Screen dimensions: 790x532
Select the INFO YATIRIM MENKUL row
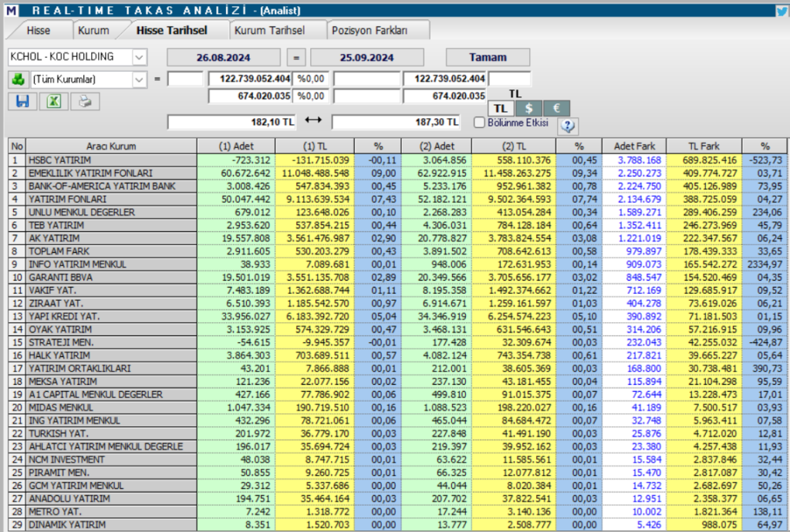point(397,264)
